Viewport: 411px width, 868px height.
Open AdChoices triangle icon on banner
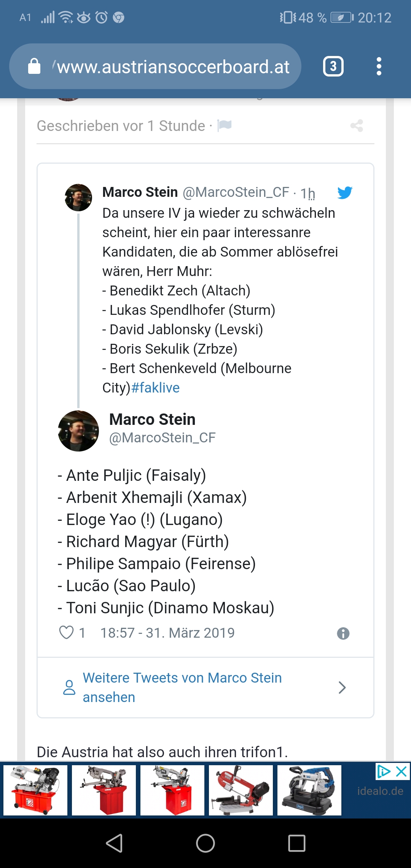[x=383, y=772]
